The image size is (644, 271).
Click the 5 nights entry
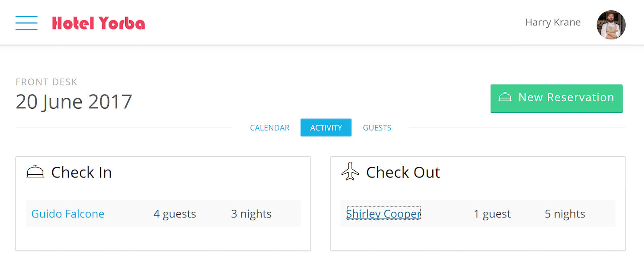click(565, 214)
